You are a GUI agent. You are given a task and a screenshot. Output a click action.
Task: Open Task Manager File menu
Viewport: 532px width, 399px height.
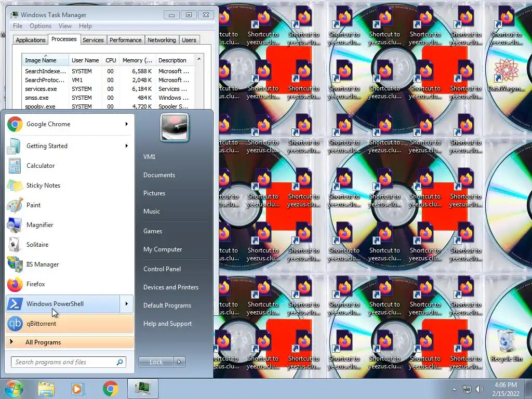coord(18,26)
